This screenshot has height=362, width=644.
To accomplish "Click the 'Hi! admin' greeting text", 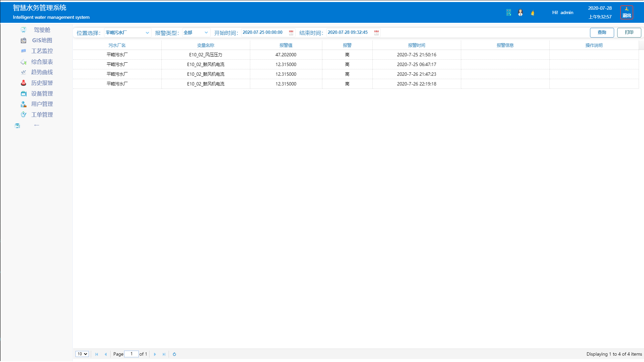I will coord(562,12).
